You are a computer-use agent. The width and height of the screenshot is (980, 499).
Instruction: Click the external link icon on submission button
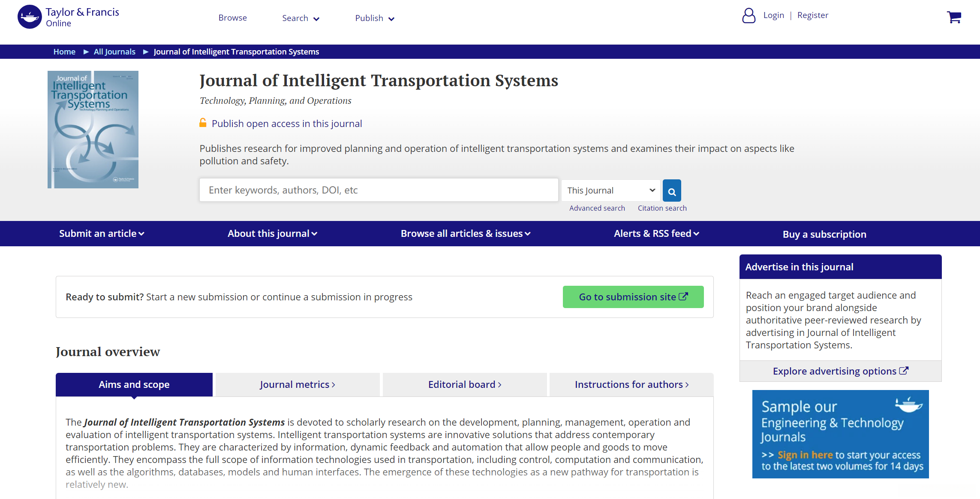[x=683, y=296]
